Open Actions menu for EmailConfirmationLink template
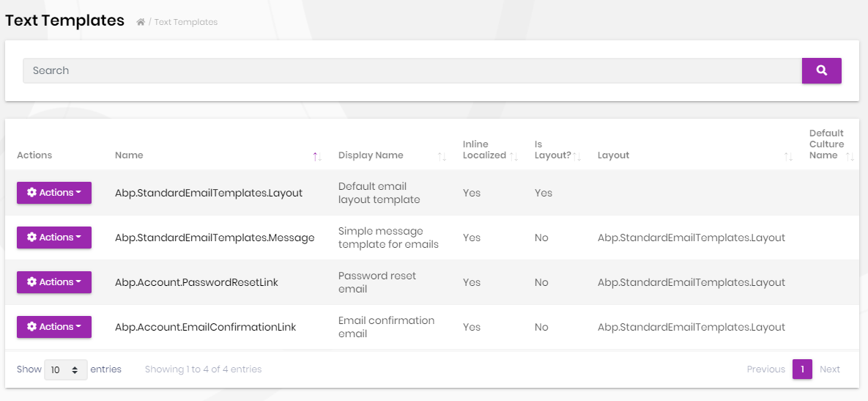This screenshot has height=401, width=868. 54,327
